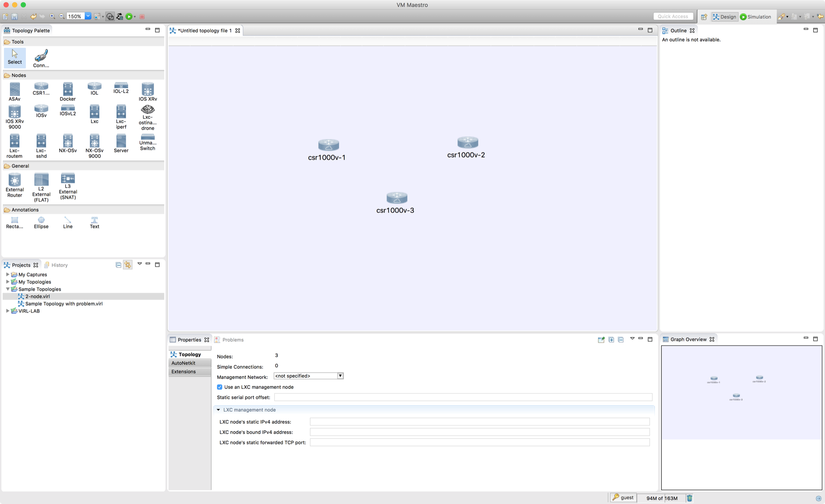Click the Save icon in the toolbar
Viewport: 825px width, 504px height.
[14, 17]
